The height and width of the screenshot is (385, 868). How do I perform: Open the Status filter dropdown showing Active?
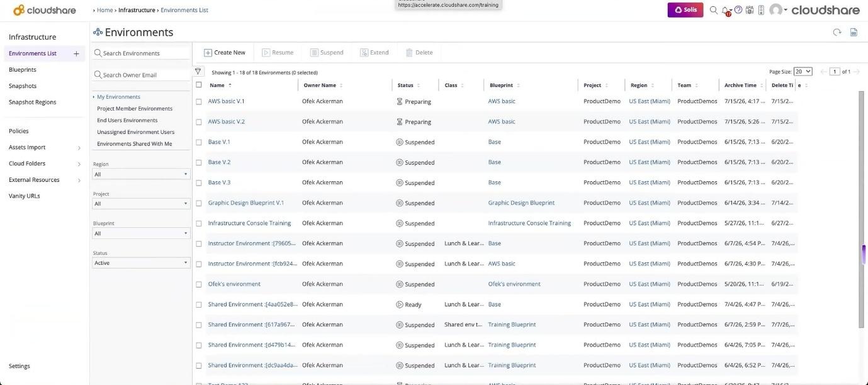pyautogui.click(x=142, y=263)
